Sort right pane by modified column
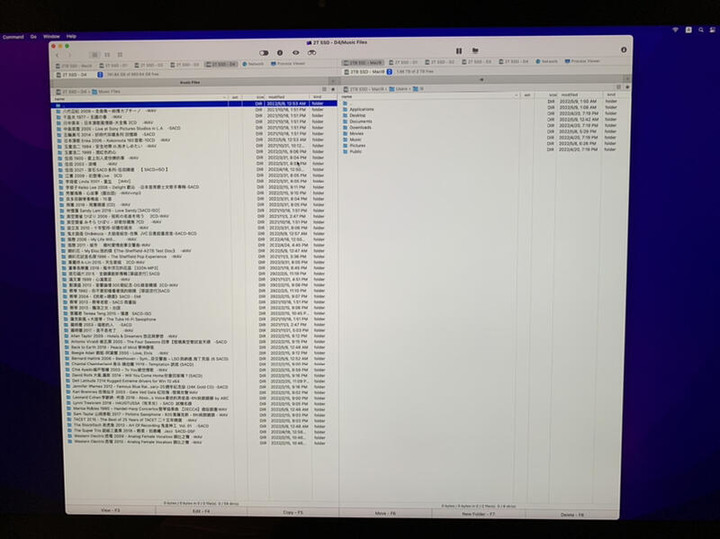Screen dimensions: 720x539 [579, 95]
